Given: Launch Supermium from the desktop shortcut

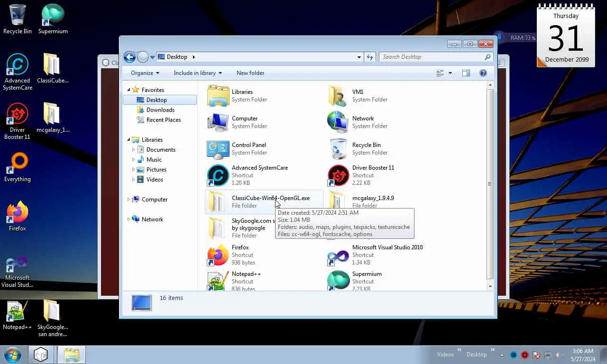Looking at the screenshot, I should point(53,19).
